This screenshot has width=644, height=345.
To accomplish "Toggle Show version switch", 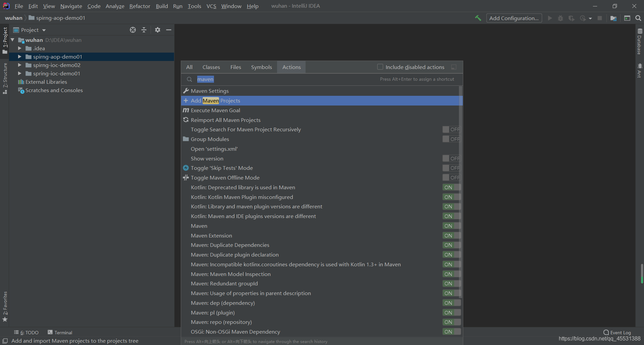I will click(x=451, y=158).
